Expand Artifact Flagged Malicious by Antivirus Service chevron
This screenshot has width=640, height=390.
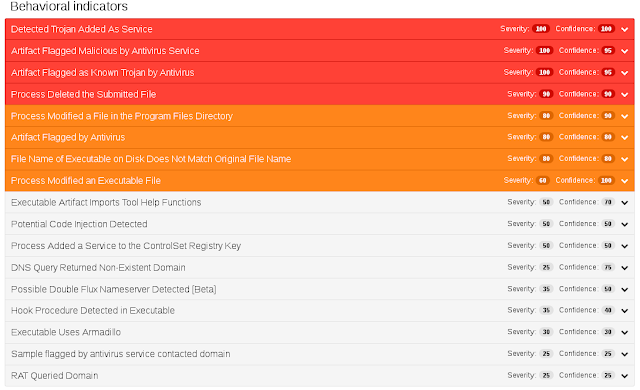[x=624, y=51]
